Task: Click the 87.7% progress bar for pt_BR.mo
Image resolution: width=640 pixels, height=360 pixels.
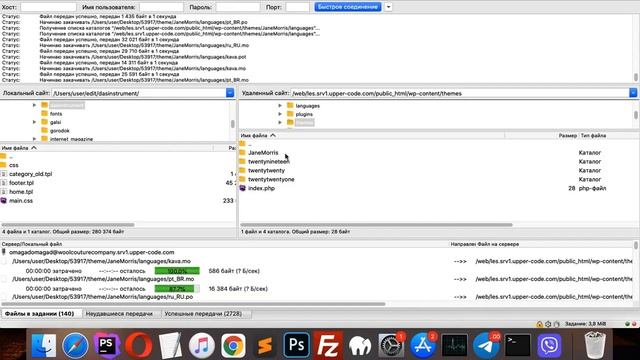Action: click(177, 289)
